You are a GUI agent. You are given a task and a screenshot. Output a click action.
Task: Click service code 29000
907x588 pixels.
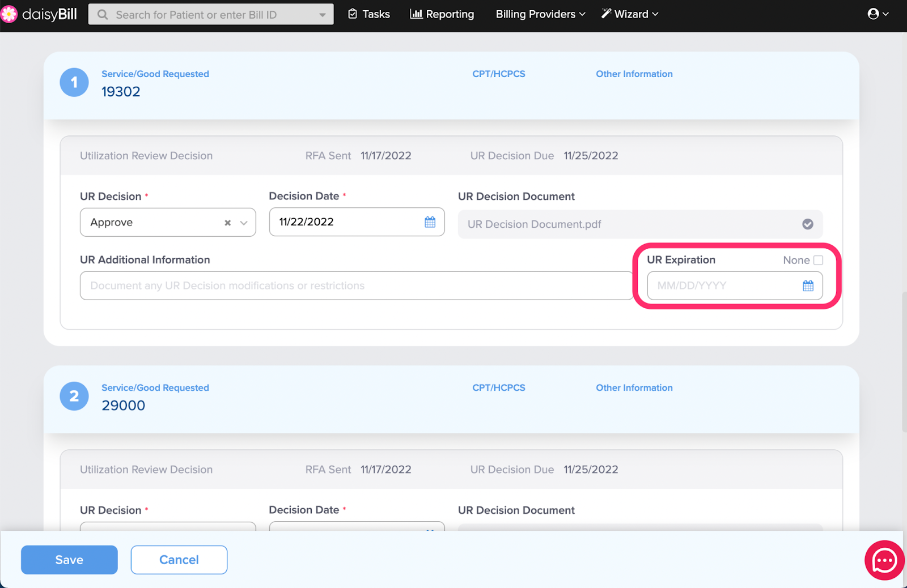pos(123,406)
